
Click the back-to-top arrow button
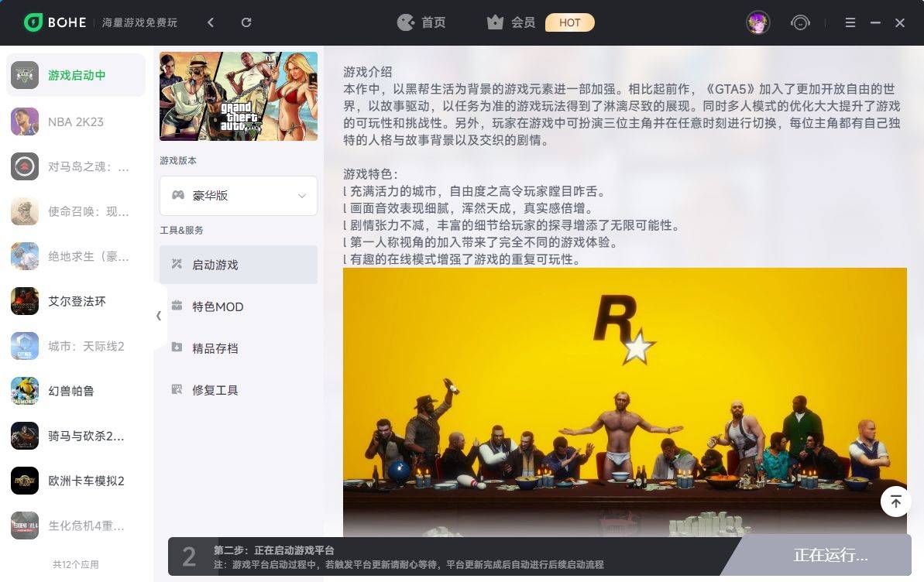(x=895, y=502)
